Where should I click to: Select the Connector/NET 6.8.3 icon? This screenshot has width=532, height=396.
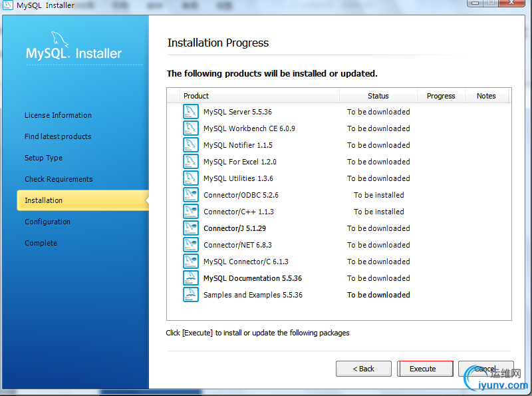pos(191,245)
